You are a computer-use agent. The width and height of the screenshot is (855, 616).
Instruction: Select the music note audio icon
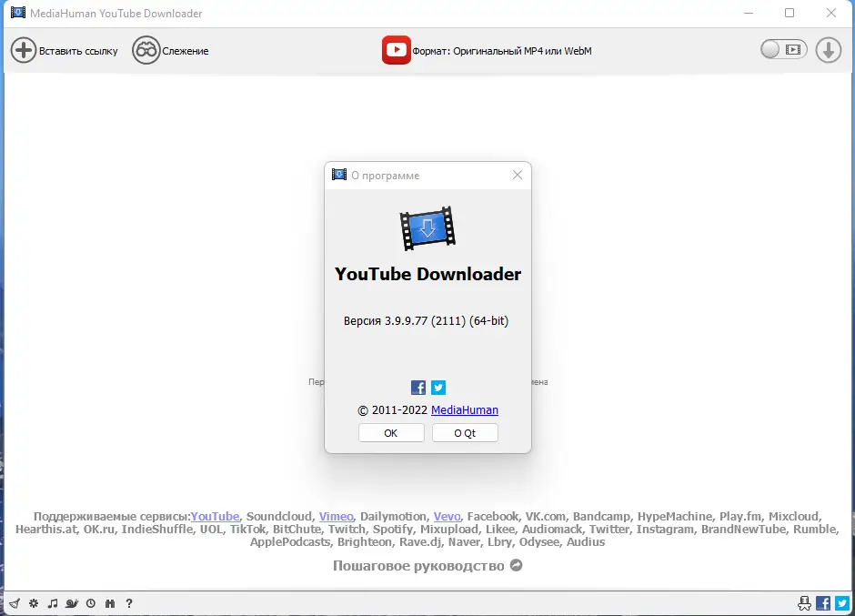[53, 603]
